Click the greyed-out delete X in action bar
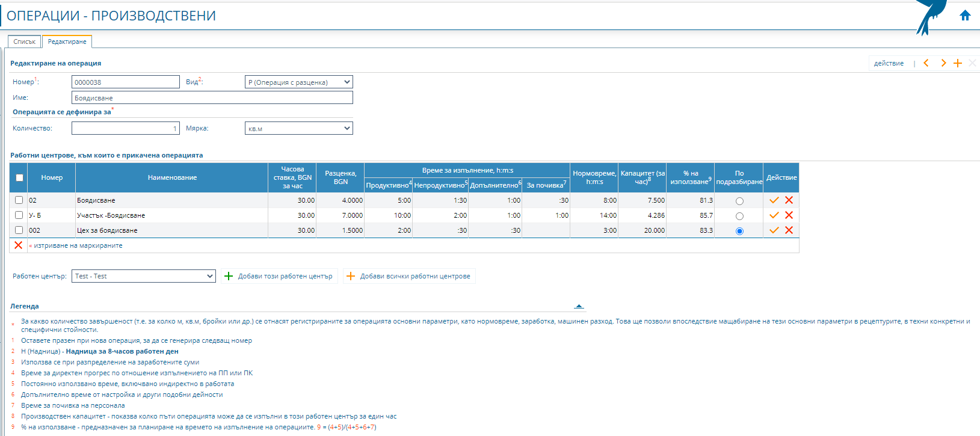This screenshot has width=980, height=436. point(972,63)
